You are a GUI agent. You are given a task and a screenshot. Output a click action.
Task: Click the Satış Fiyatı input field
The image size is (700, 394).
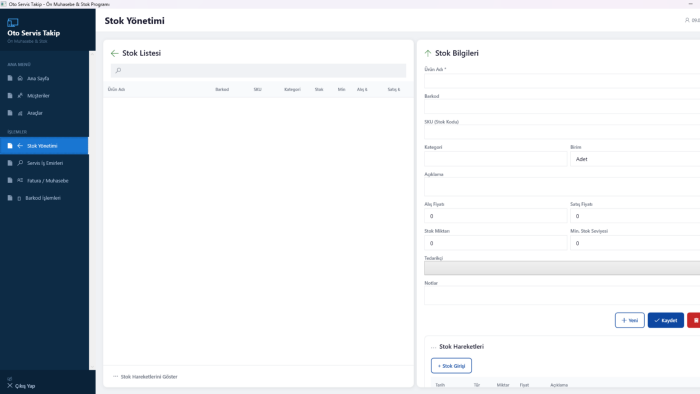point(635,216)
